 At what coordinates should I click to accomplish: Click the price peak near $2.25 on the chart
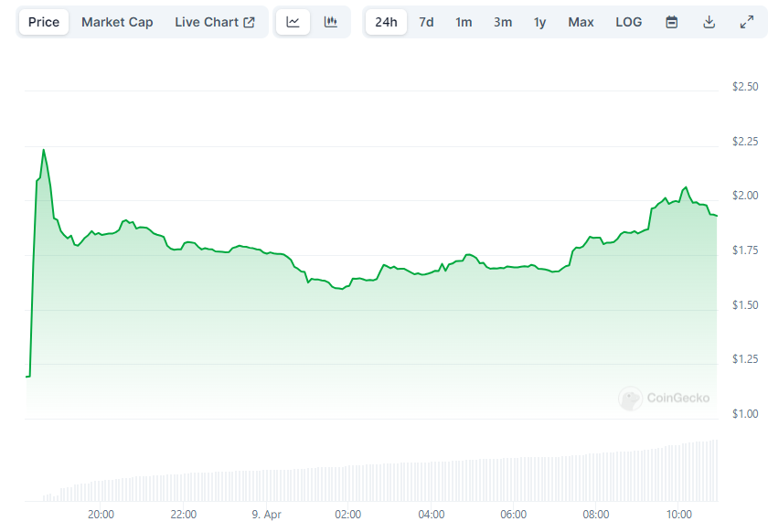[44, 150]
